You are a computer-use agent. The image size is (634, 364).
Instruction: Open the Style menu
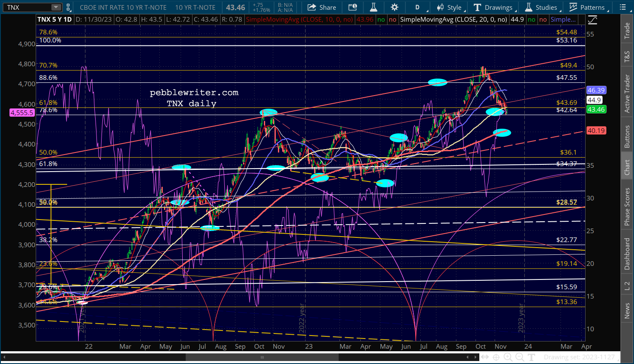tap(450, 7)
